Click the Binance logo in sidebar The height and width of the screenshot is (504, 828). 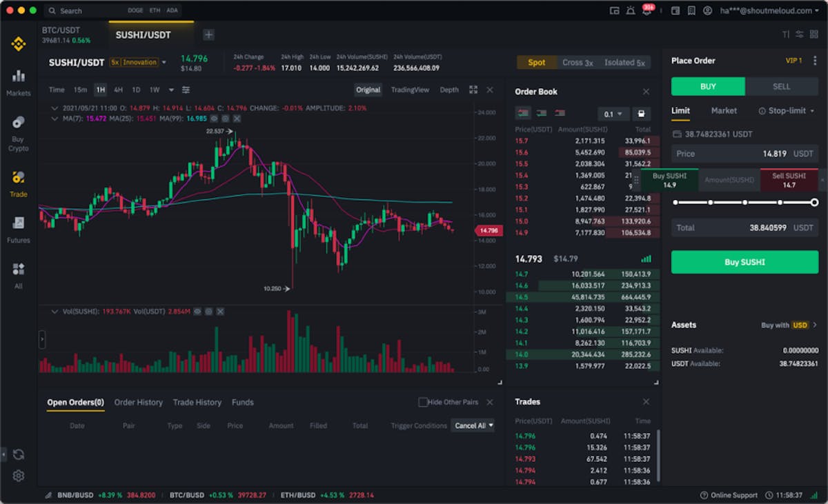18,44
